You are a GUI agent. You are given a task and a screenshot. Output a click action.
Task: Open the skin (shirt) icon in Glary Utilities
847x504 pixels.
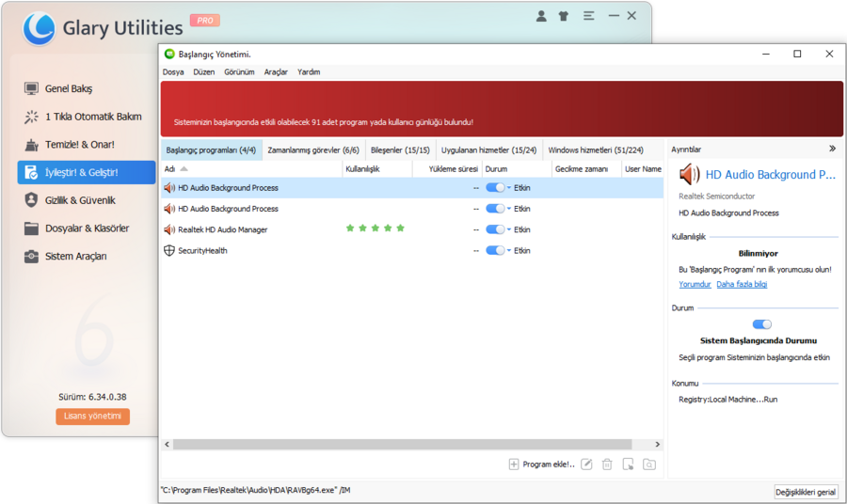564,16
